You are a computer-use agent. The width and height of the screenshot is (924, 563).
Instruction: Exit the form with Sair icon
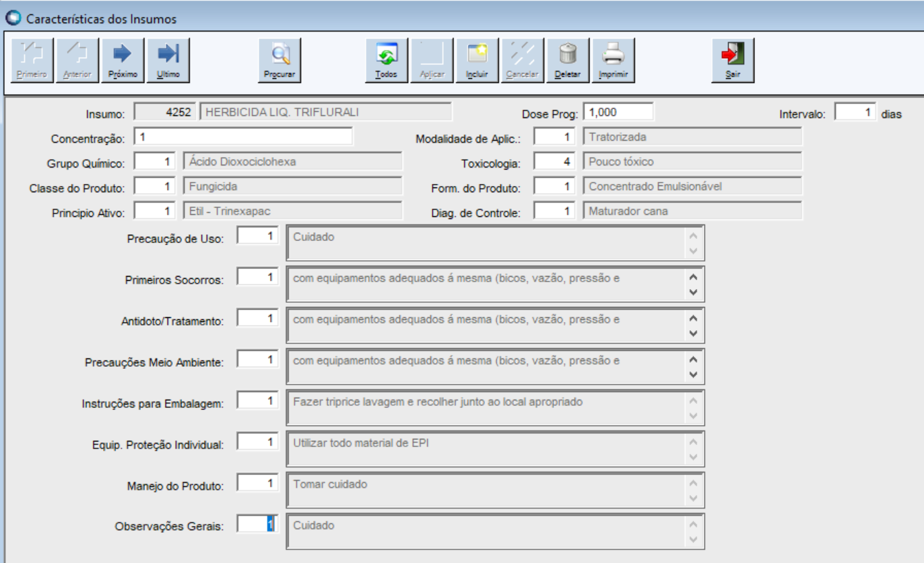point(732,60)
